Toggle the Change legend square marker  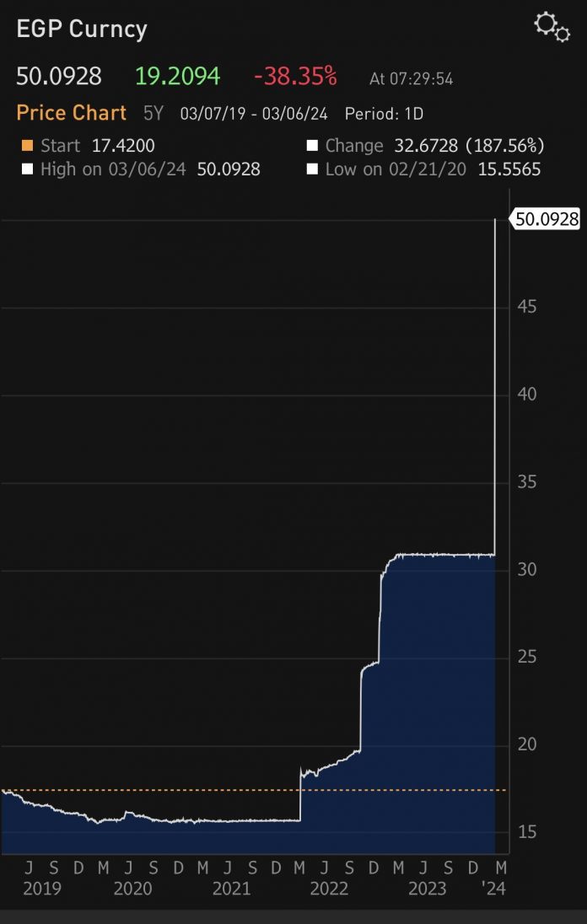[312, 146]
